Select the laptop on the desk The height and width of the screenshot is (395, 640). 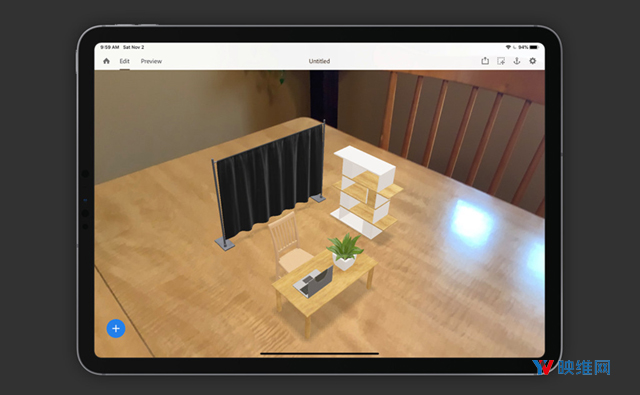pos(313,282)
